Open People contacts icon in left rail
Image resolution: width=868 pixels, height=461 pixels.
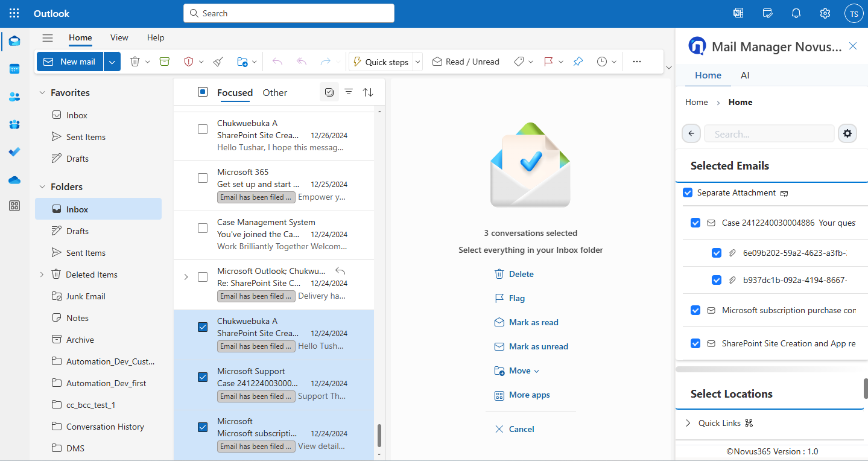pyautogui.click(x=14, y=97)
